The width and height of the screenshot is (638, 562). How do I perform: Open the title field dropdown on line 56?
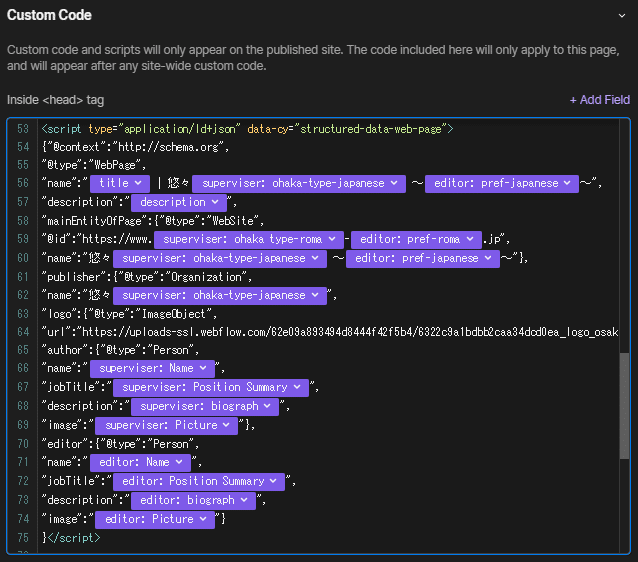[120, 184]
